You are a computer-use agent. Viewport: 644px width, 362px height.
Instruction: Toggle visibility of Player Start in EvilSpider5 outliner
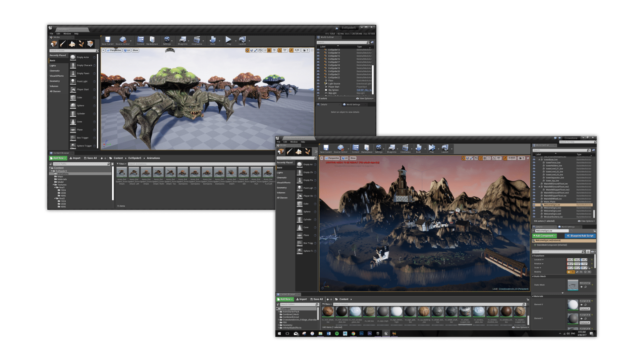pos(318,87)
